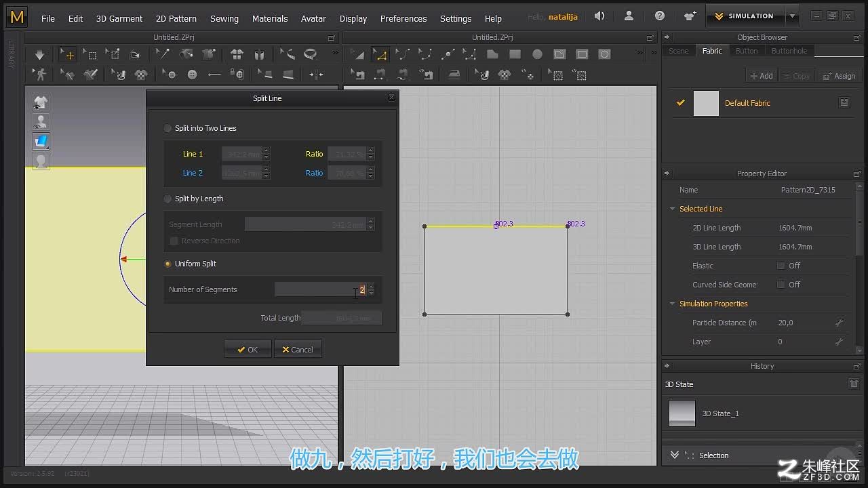Collapse the Property Editor panel arrow

pyautogui.click(x=667, y=174)
